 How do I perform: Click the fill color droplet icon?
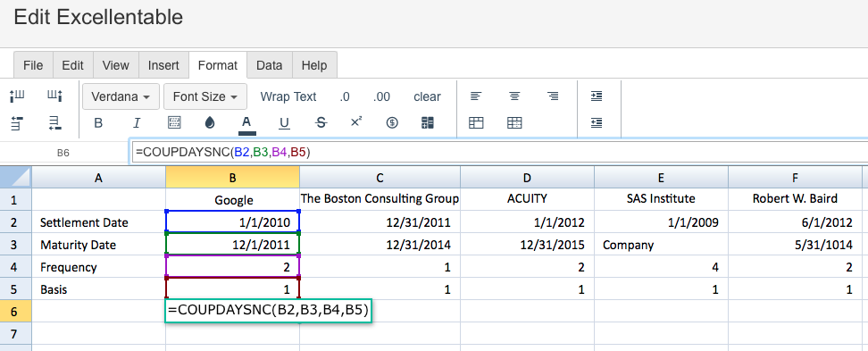click(209, 123)
